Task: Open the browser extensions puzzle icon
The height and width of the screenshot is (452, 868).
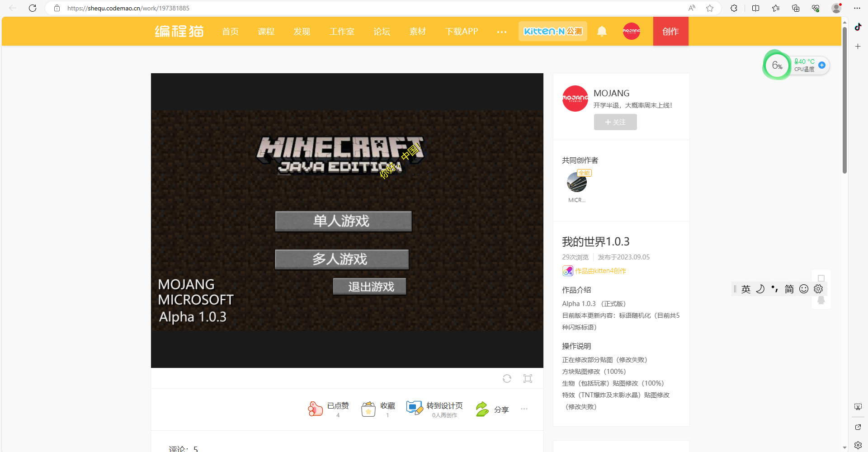Action: 734,8
